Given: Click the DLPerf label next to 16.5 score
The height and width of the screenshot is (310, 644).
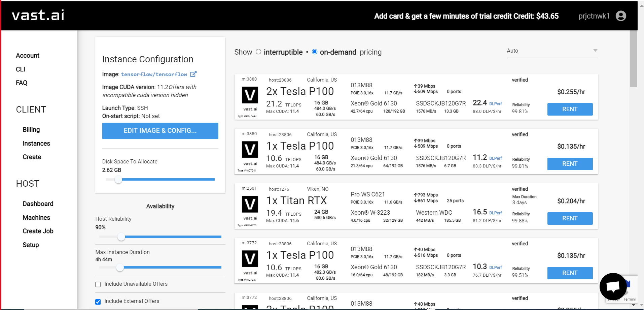Looking at the screenshot, I should (x=495, y=213).
